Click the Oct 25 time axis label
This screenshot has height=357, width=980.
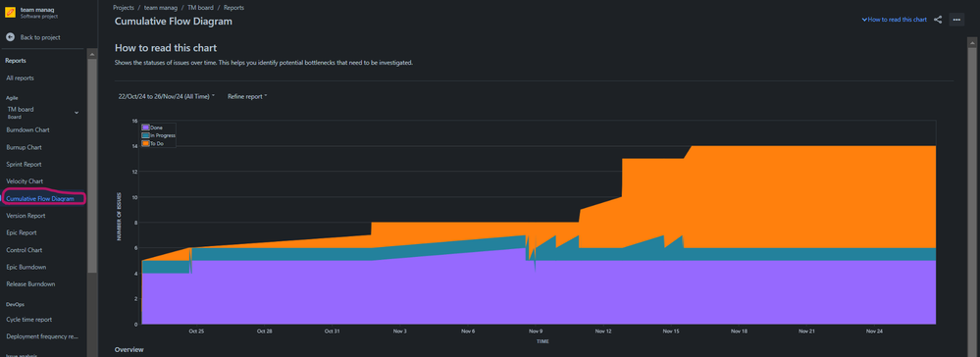click(x=196, y=331)
